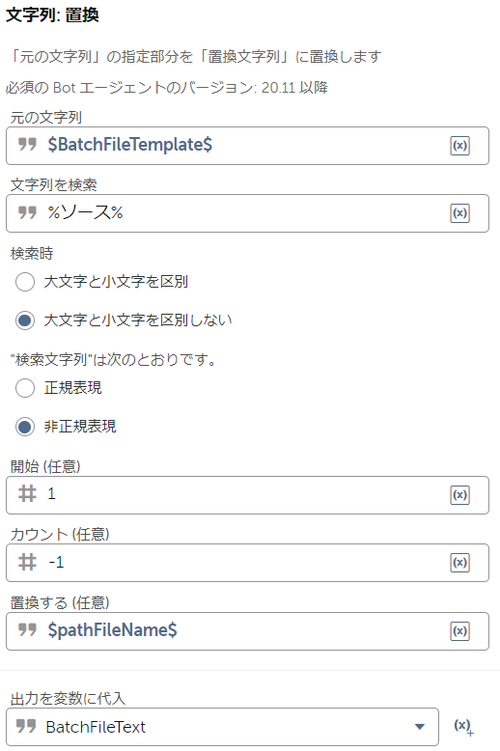Click $BatchFileTemplate$ source string field
The image size is (500, 751).
(x=248, y=146)
